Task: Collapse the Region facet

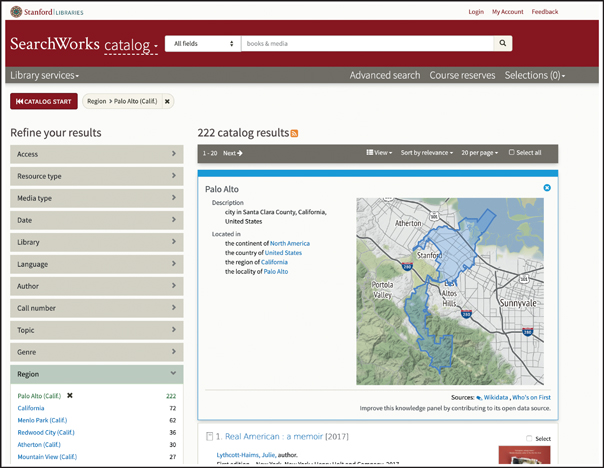Action: (x=97, y=374)
